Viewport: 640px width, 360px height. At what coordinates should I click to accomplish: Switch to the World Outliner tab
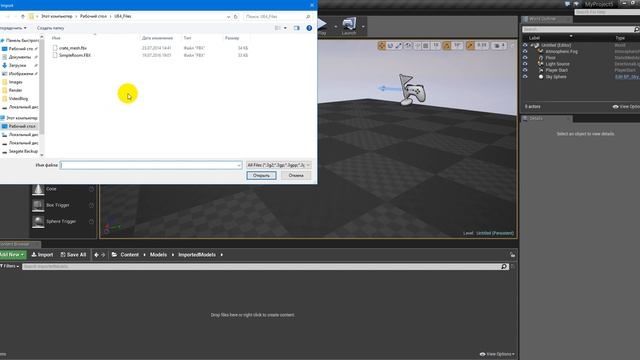pos(545,19)
